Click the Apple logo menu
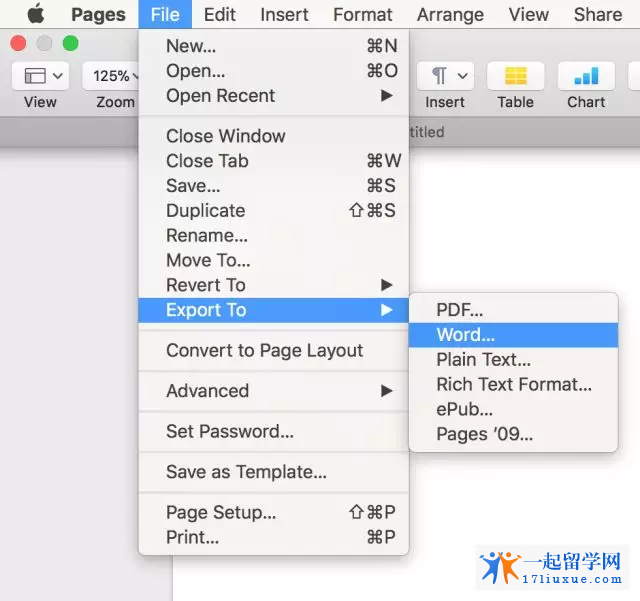 35,14
